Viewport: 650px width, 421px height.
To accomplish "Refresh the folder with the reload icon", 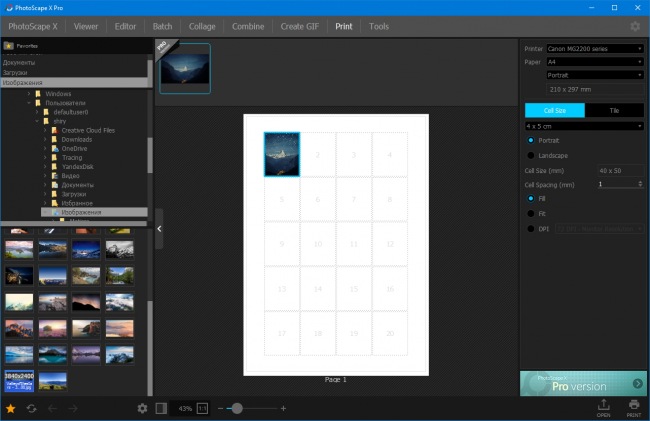I will pos(32,409).
